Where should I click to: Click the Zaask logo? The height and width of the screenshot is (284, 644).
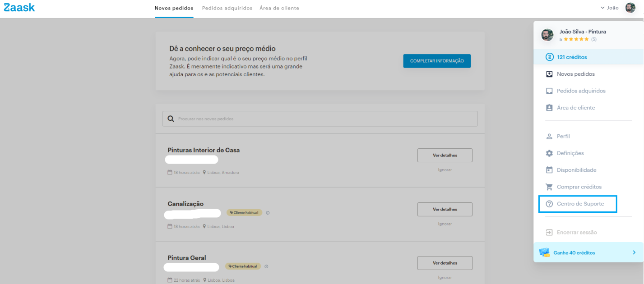[19, 7]
